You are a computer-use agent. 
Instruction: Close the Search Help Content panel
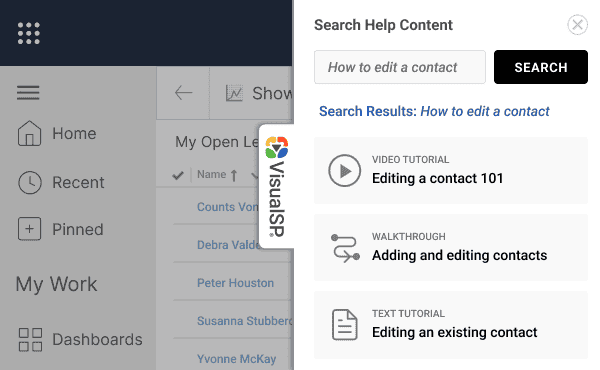(577, 25)
